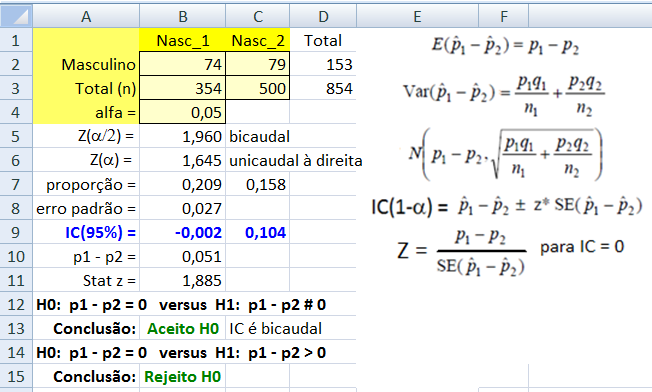Image resolution: width=652 pixels, height=392 pixels.
Task: Click the para IC = 0 text
Action: (582, 247)
